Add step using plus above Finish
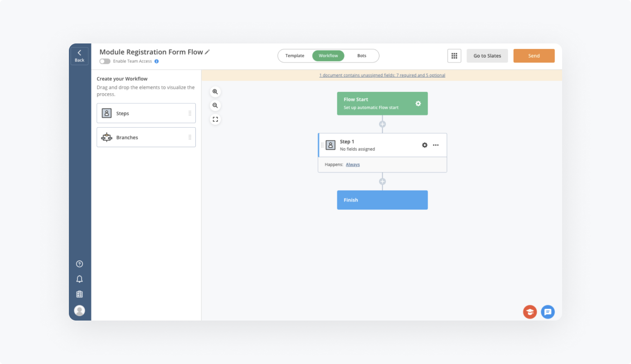The height and width of the screenshot is (364, 631). click(x=382, y=182)
